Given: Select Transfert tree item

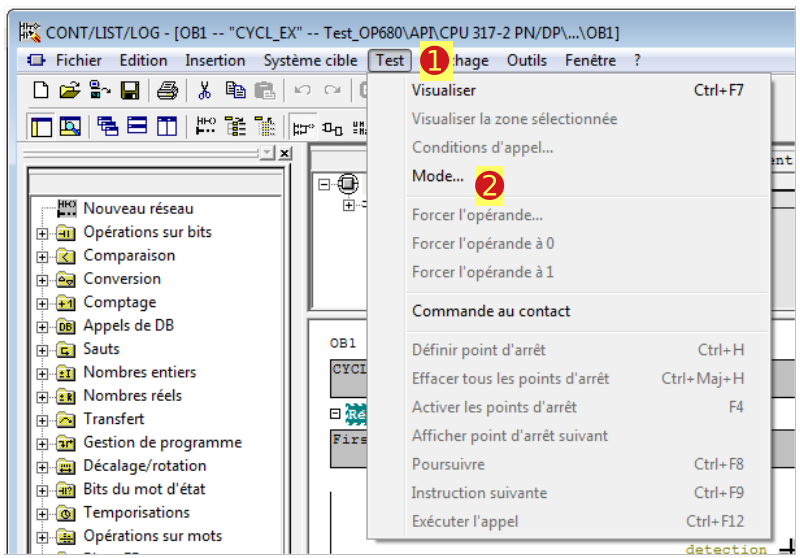Looking at the screenshot, I should click(x=114, y=419).
